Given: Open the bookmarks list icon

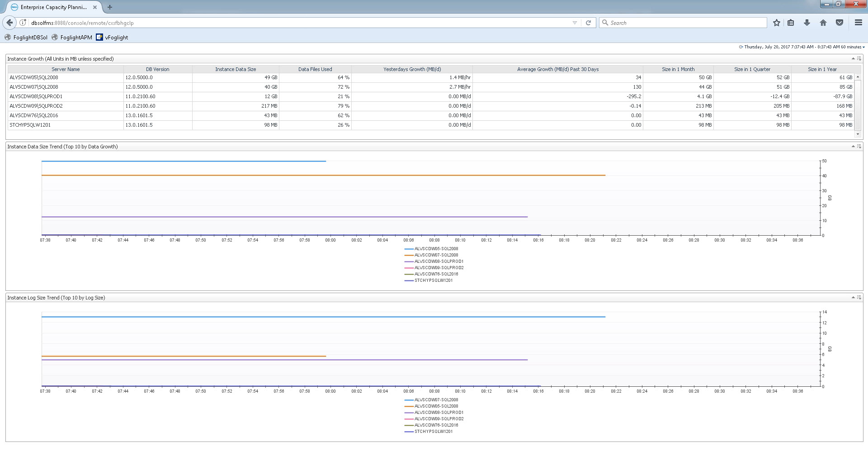Looking at the screenshot, I should click(791, 23).
